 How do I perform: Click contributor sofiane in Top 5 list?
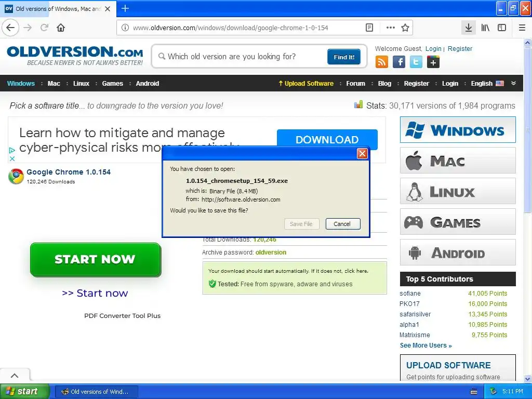(410, 294)
